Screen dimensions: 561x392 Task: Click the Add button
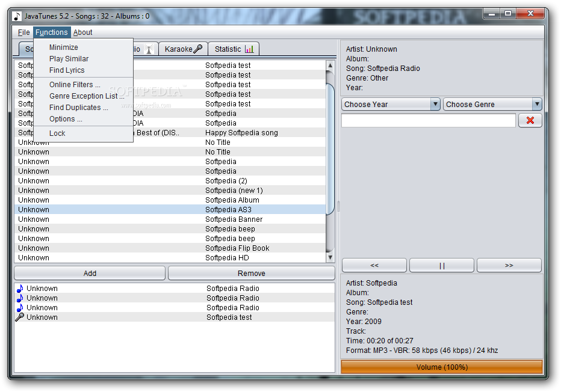point(90,274)
